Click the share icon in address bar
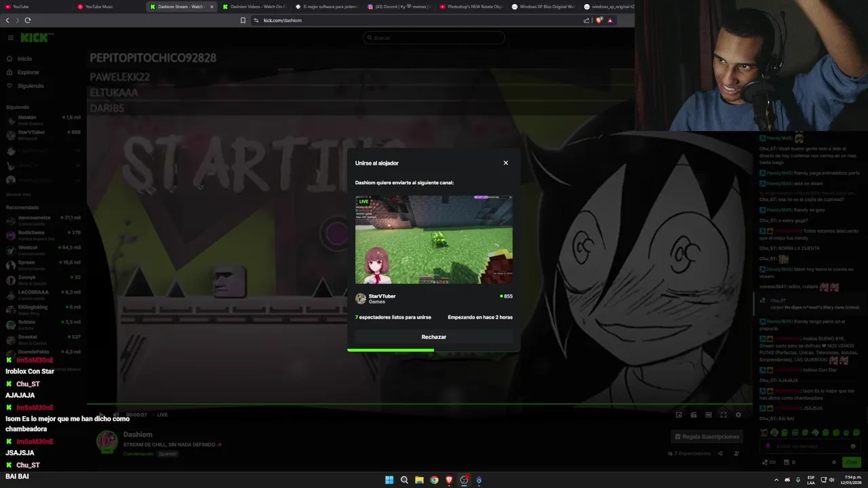Viewport: 868px width, 488px height. pos(587,20)
